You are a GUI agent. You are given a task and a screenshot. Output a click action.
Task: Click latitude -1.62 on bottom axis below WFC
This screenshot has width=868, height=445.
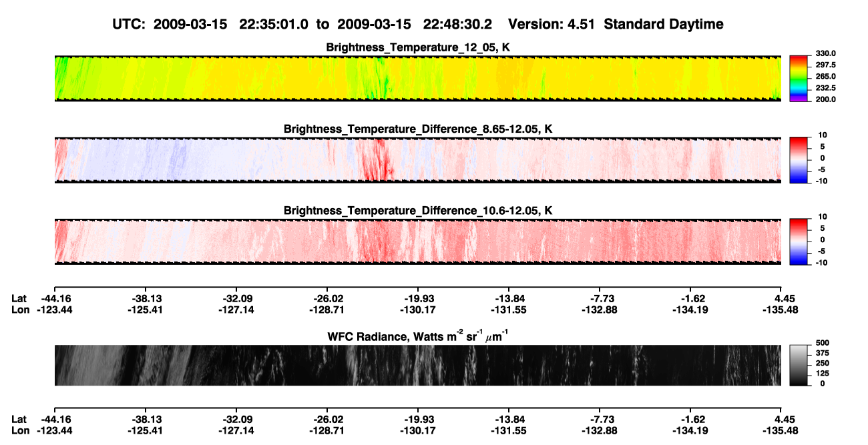click(x=690, y=419)
